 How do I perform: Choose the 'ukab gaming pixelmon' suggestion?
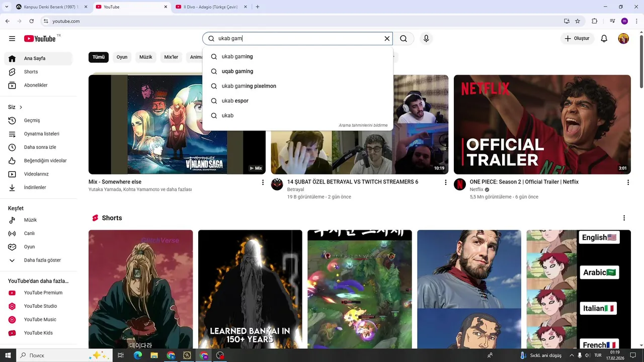coord(298,86)
